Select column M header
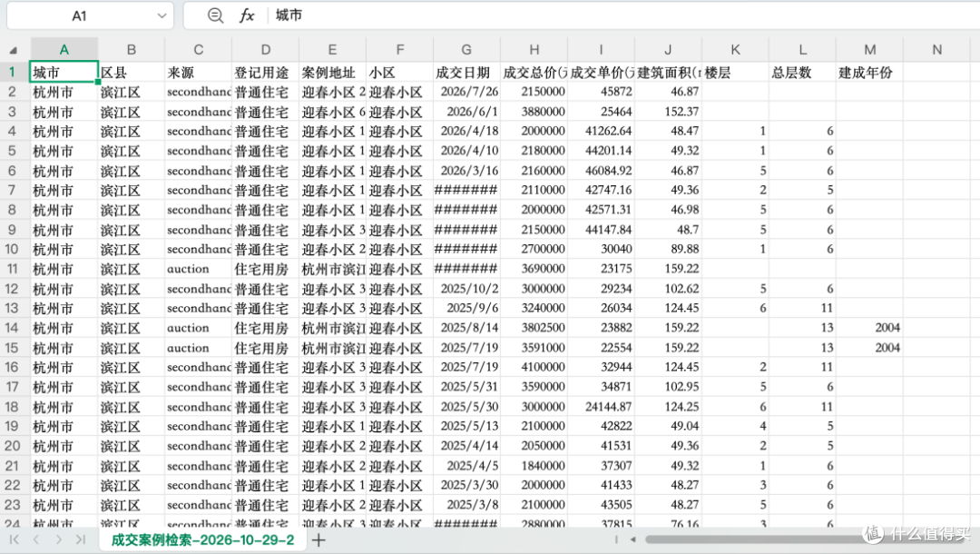The image size is (980, 554). pyautogui.click(x=869, y=50)
